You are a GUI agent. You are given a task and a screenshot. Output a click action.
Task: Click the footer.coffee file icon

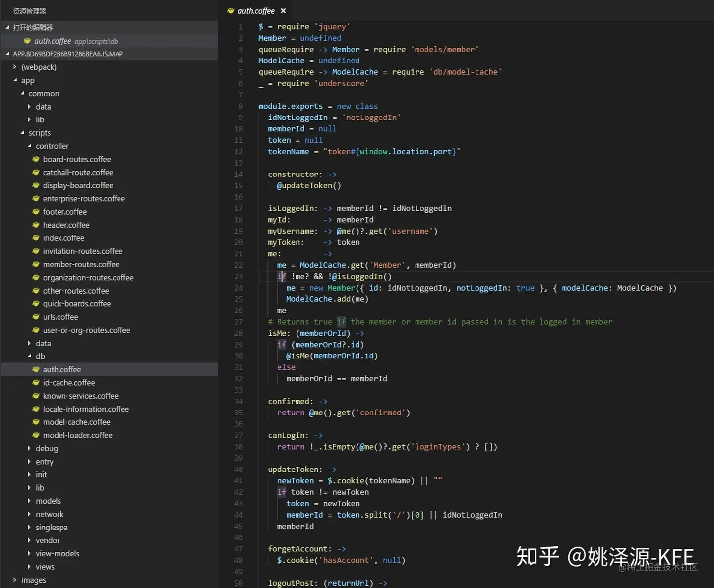36,212
